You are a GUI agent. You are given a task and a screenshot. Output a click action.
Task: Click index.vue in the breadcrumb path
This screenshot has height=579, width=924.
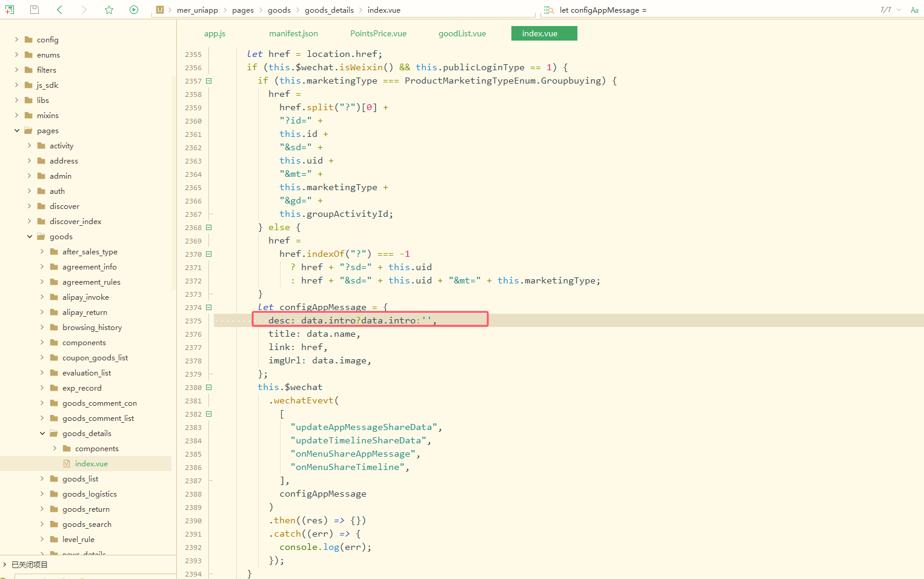click(x=384, y=10)
